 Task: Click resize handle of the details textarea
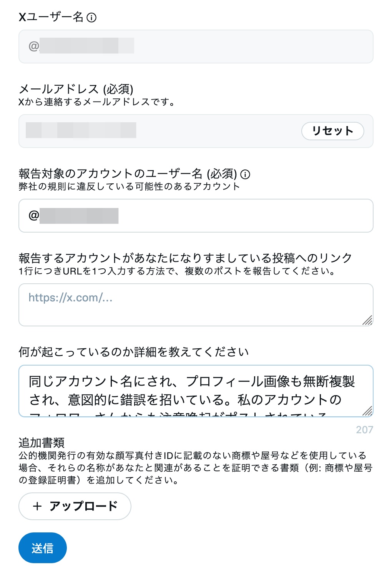[x=367, y=411]
